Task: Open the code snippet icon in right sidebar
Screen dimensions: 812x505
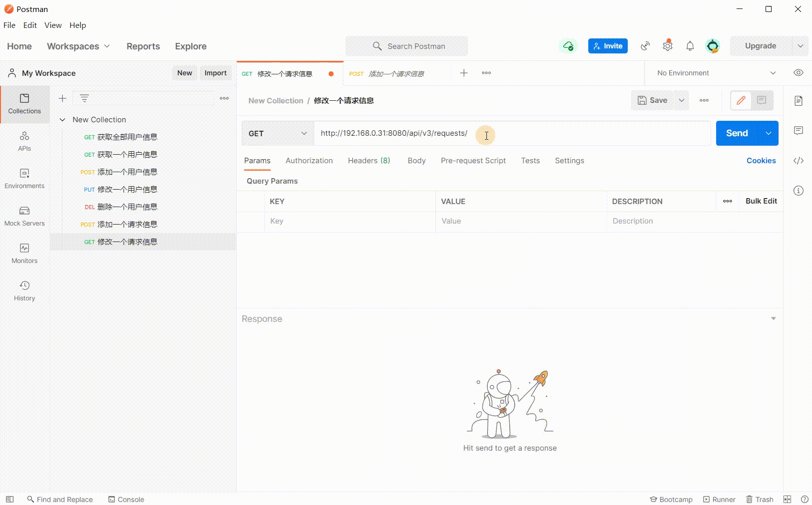Action: (799, 161)
